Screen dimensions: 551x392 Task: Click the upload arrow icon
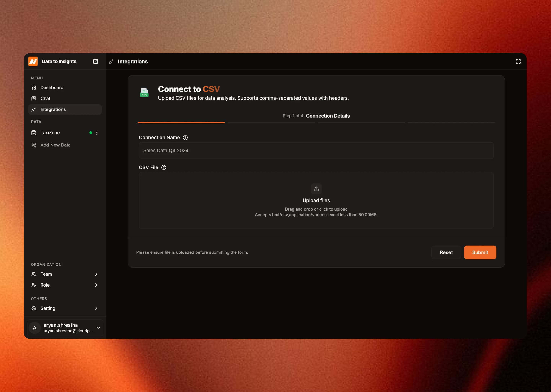coord(316,189)
